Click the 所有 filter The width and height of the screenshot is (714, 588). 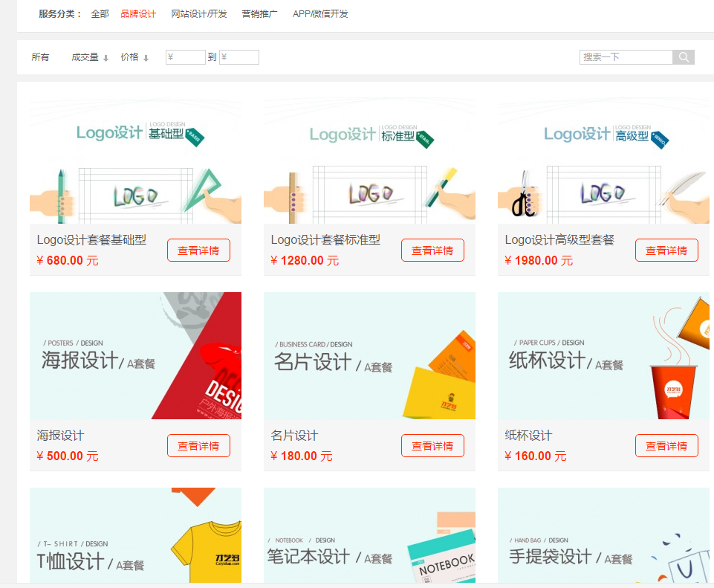tap(40, 57)
